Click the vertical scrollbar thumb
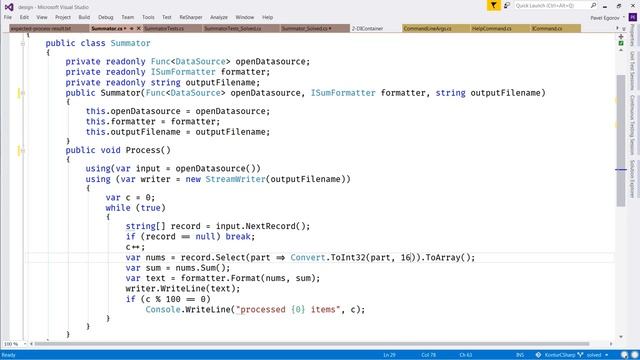The image size is (640, 360). (x=621, y=141)
